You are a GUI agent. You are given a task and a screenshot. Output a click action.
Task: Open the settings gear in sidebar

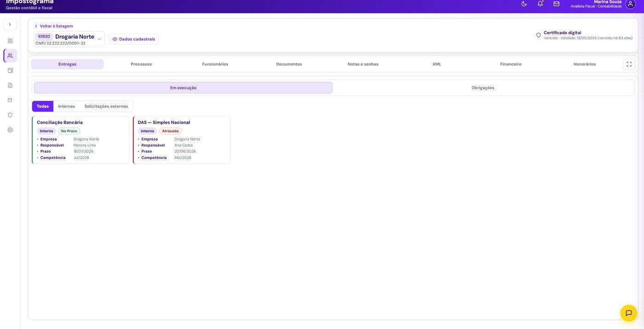click(x=10, y=130)
